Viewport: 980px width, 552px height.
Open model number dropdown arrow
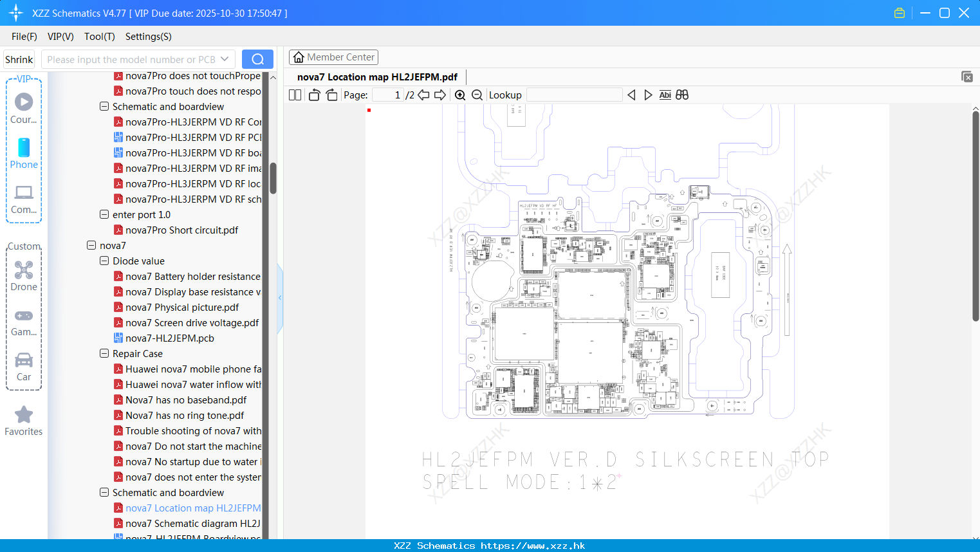tap(225, 59)
